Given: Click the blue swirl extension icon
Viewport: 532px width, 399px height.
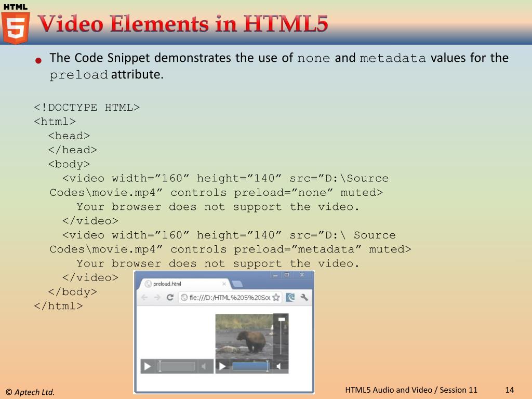Looking at the screenshot, I should pyautogui.click(x=290, y=298).
